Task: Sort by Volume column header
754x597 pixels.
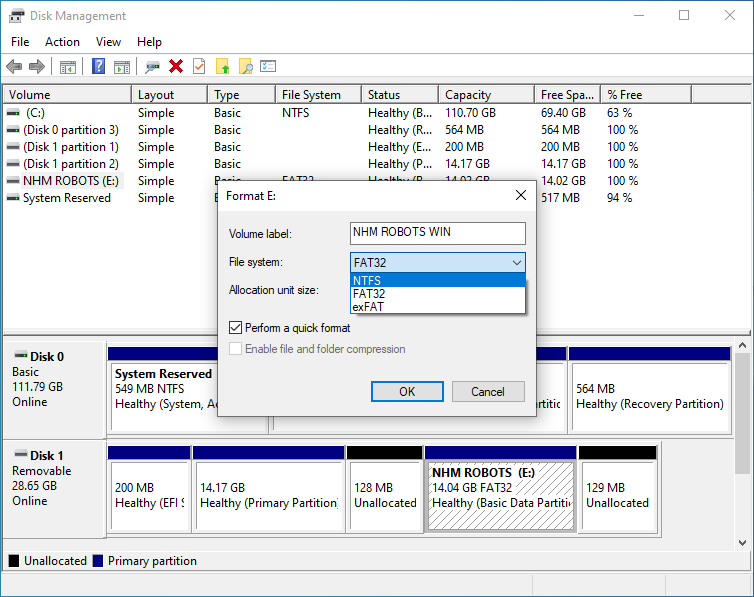Action: tap(67, 95)
